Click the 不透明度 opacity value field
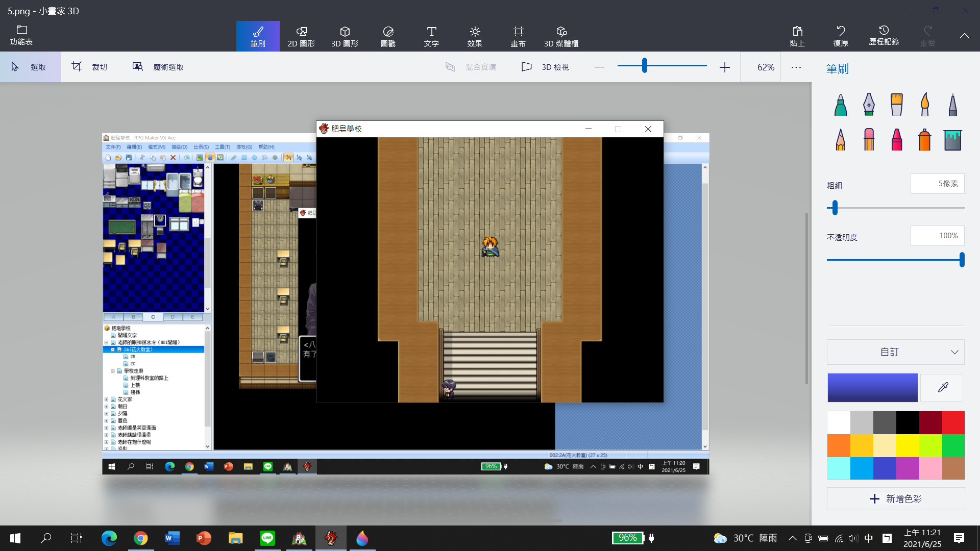Screen dimensions: 980x551 pos(937,236)
